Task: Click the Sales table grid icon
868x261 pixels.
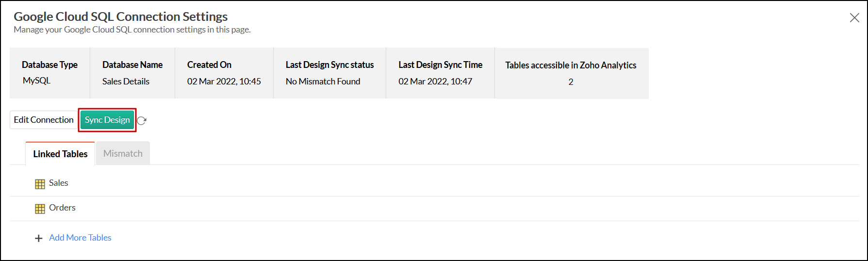Action: (x=40, y=184)
